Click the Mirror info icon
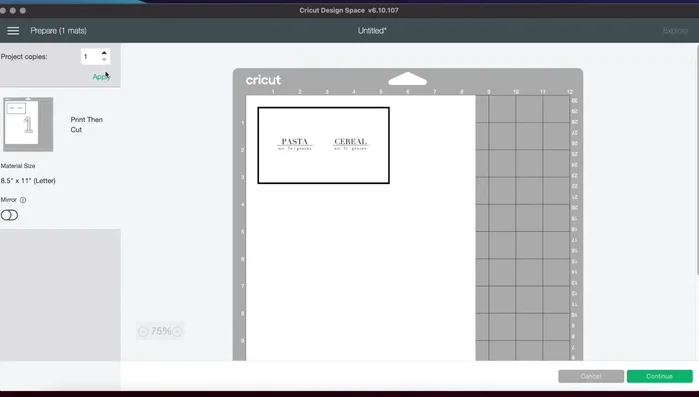The image size is (699, 397). pos(23,200)
